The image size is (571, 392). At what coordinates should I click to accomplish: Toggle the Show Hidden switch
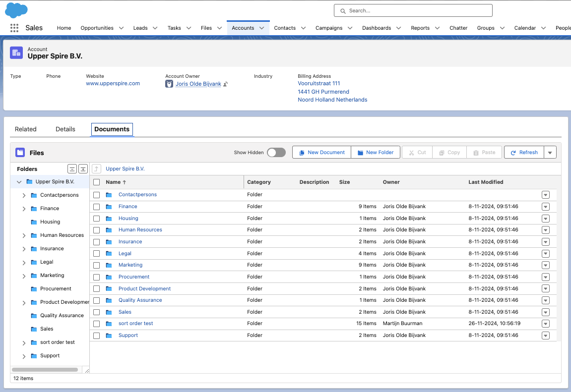276,152
